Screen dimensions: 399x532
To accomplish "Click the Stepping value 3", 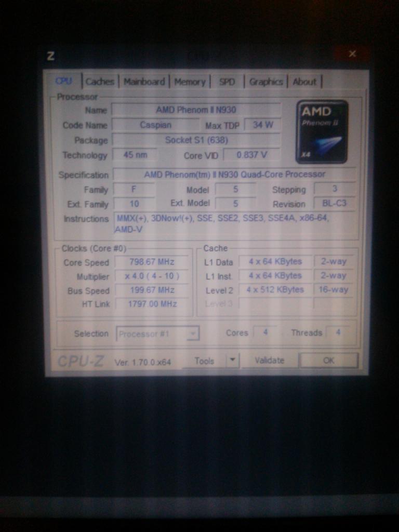I will pos(335,189).
